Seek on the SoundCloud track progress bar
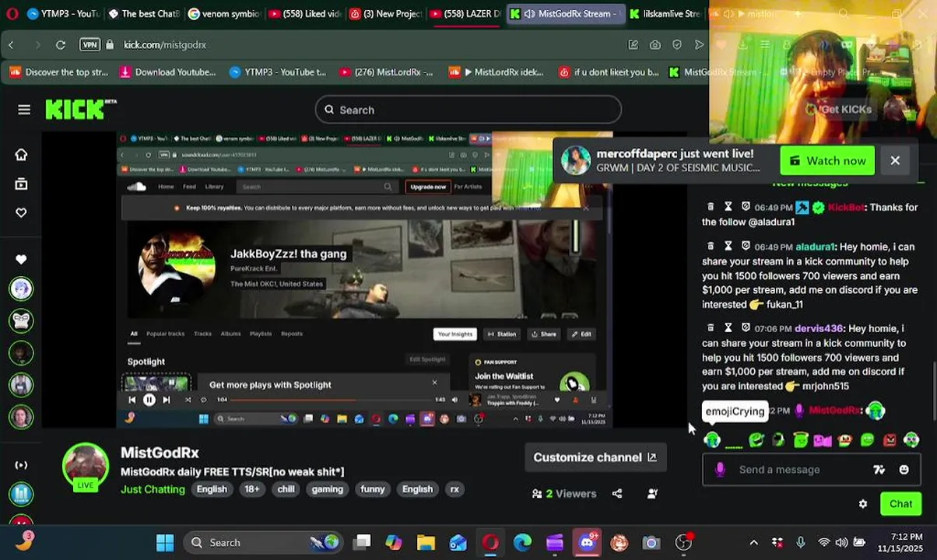 point(330,400)
